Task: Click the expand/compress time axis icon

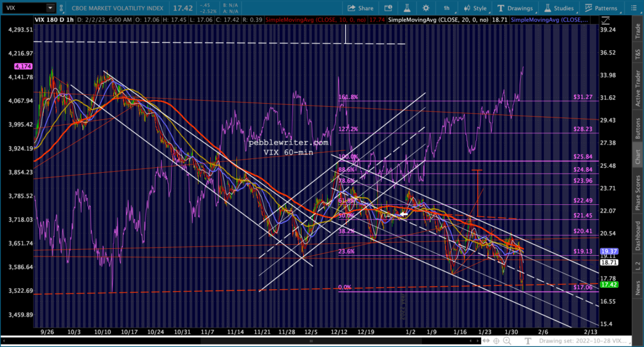Action: (x=486, y=341)
